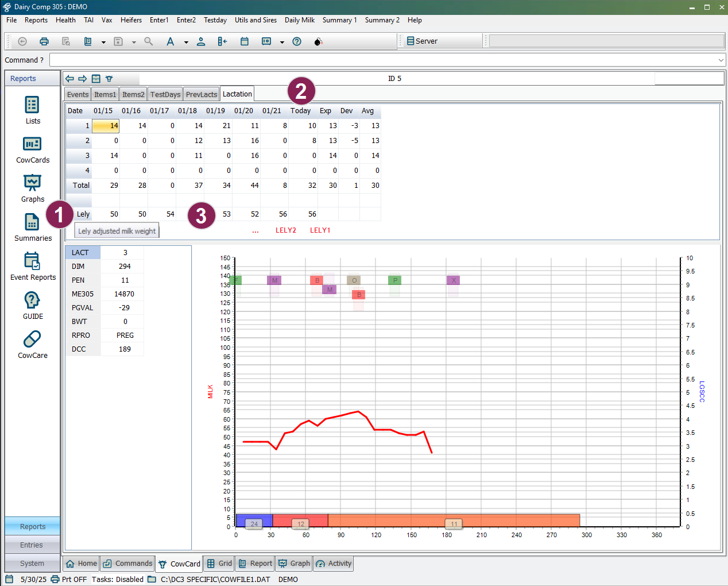Switch to the Graph bottom tab
Image resolution: width=728 pixels, height=586 pixels.
coord(294,564)
